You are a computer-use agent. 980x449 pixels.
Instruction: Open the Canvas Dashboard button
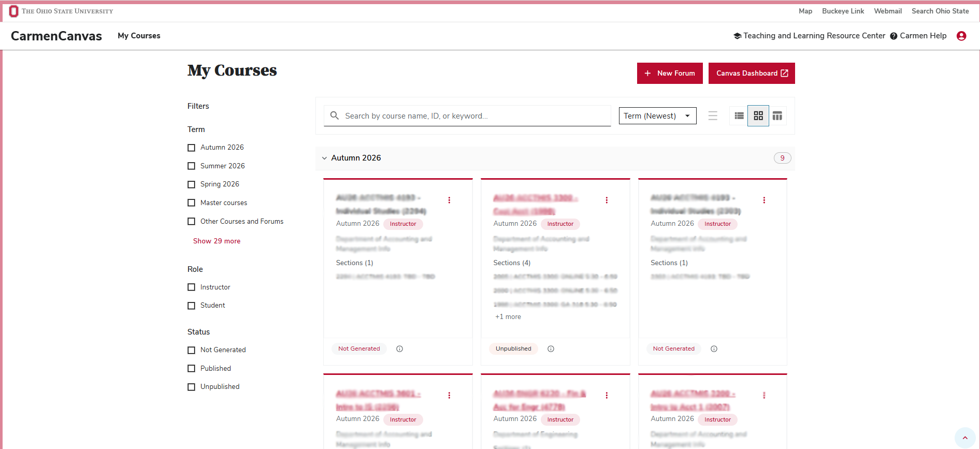click(752, 73)
